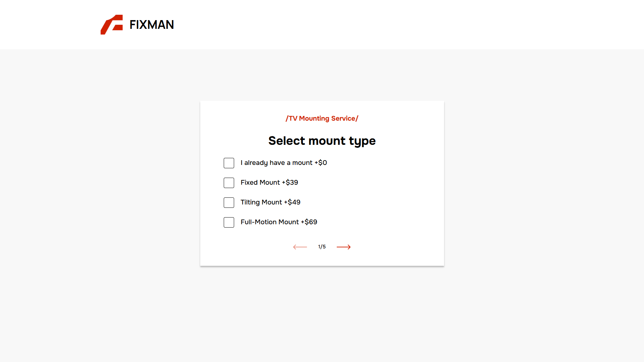Click the Full-Motion Mount +$69 label
This screenshot has height=362, width=644.
point(279,222)
